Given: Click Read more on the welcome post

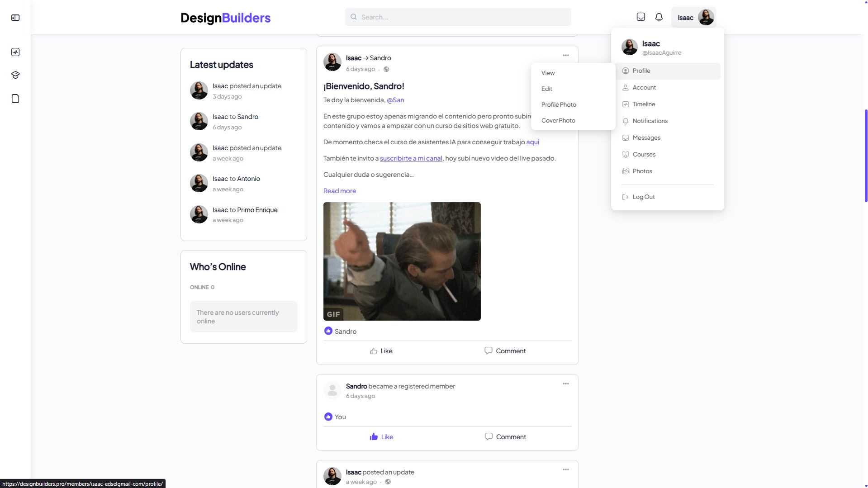Looking at the screenshot, I should click(339, 191).
